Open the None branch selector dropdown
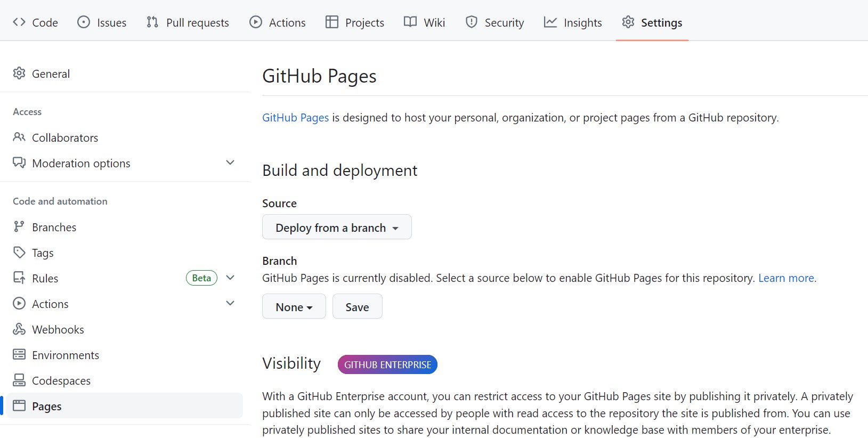 click(x=294, y=307)
